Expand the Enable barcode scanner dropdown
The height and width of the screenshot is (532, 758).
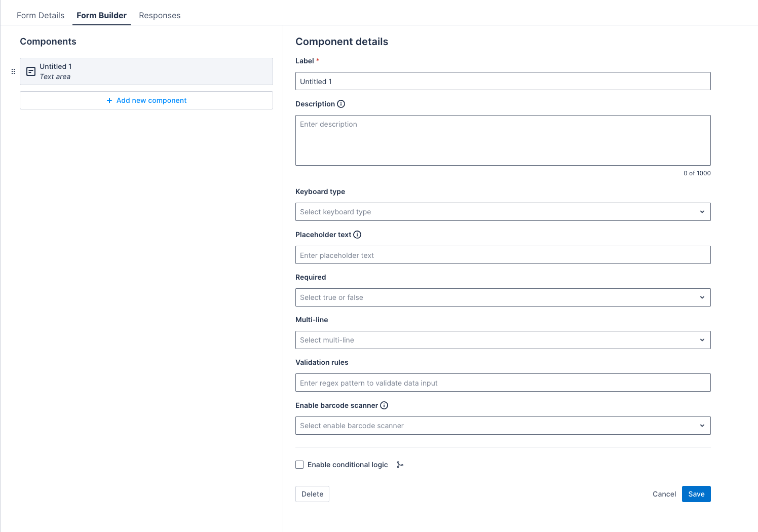point(502,426)
